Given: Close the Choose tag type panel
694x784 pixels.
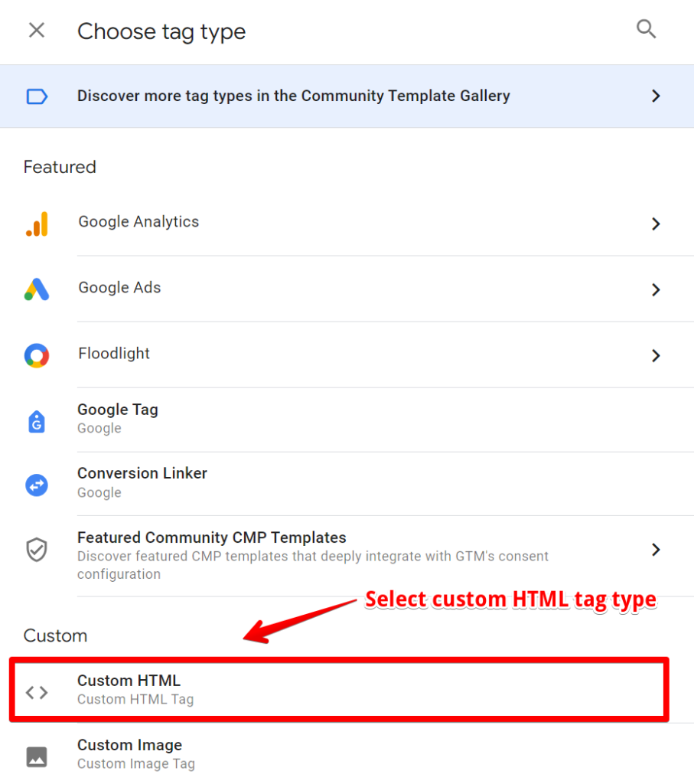Looking at the screenshot, I should coord(37,31).
